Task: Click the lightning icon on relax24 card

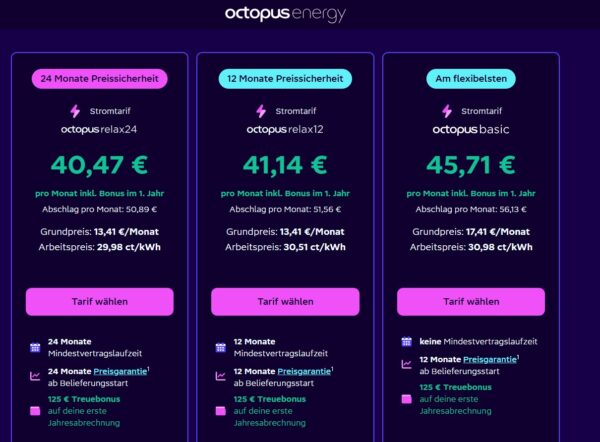Action: point(75,112)
